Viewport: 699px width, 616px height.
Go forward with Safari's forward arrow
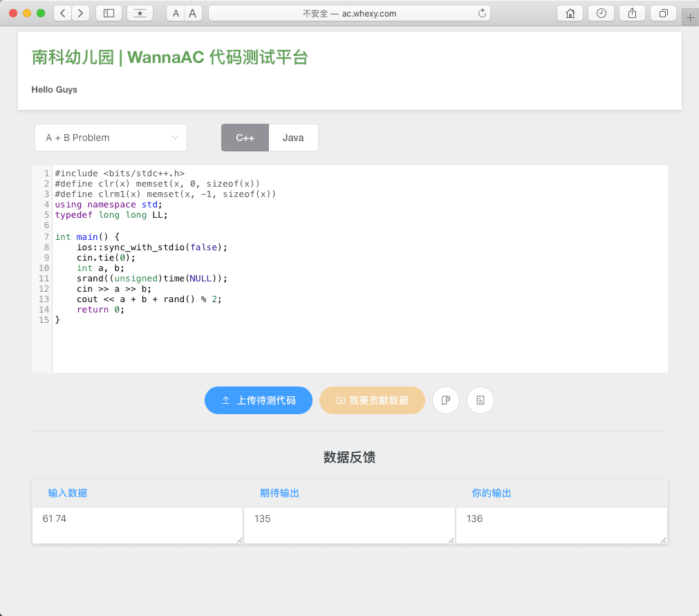coord(81,13)
